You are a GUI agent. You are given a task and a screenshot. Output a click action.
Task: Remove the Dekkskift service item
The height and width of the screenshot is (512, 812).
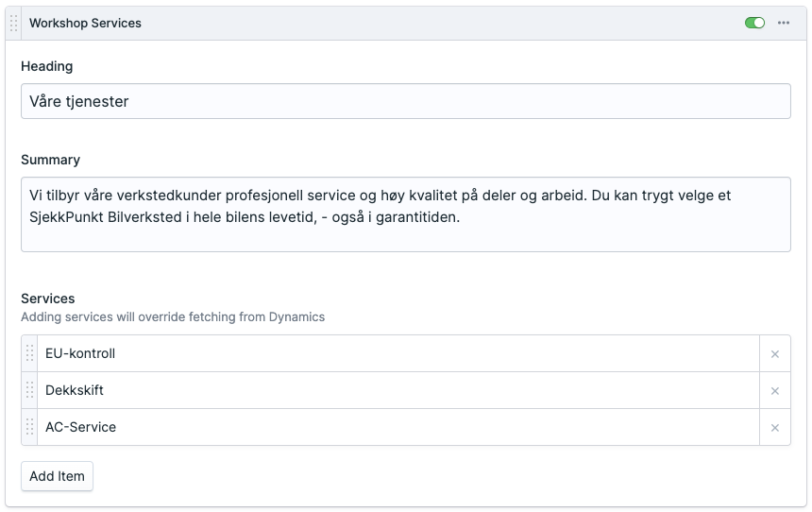[x=775, y=391]
